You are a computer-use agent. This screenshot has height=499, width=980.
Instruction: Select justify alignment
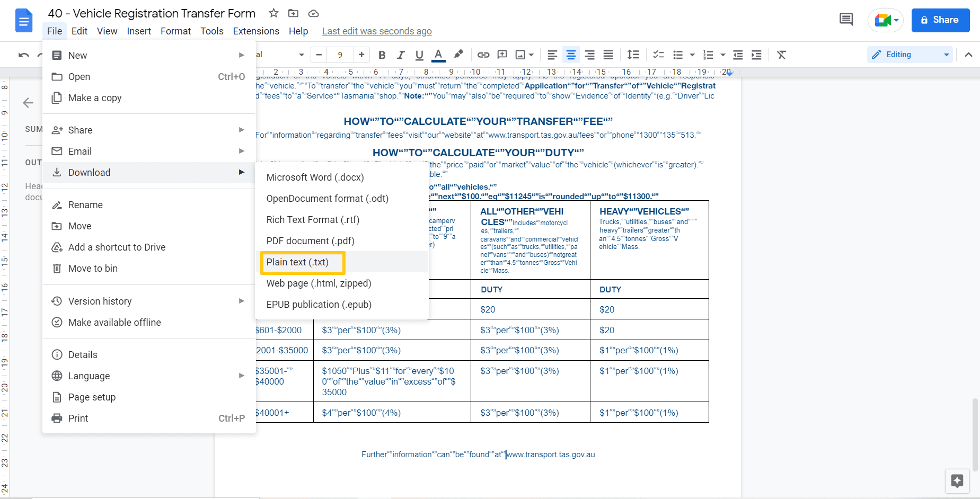(x=608, y=55)
